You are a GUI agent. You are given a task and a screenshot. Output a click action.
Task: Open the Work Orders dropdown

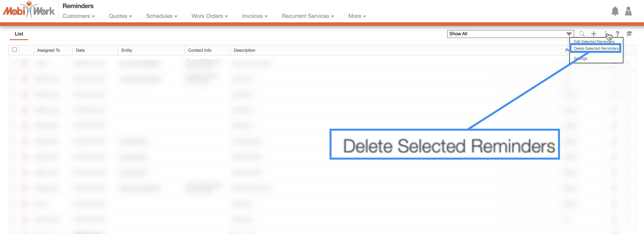tap(209, 16)
